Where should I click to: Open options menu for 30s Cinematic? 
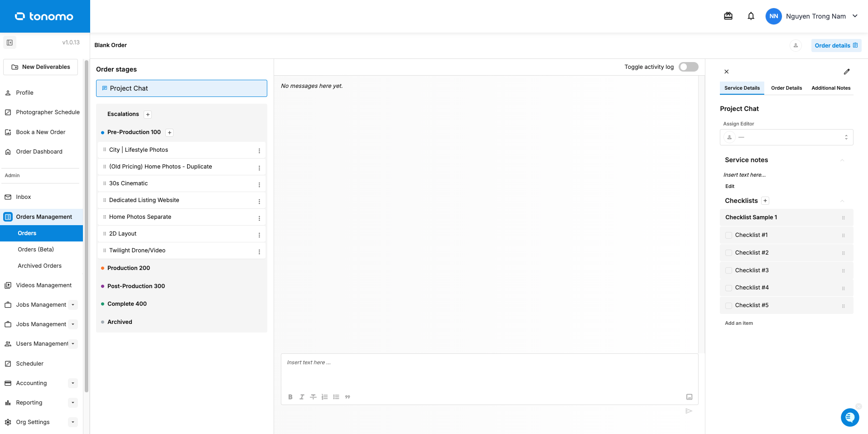259,185
